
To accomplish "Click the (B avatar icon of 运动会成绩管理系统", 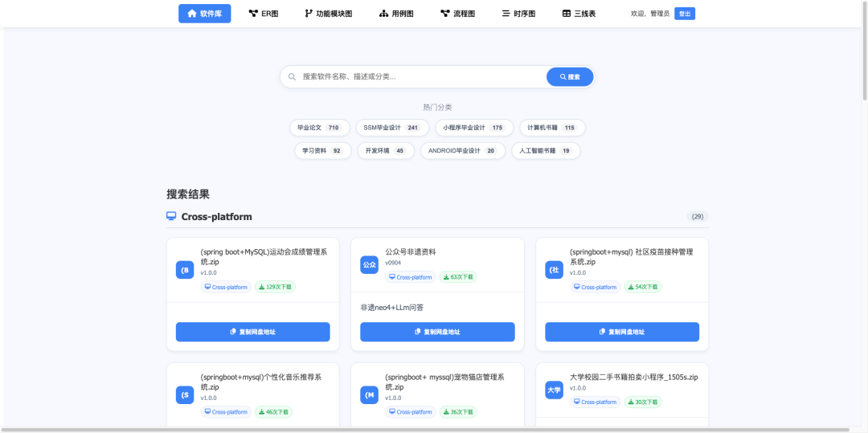I will point(185,270).
